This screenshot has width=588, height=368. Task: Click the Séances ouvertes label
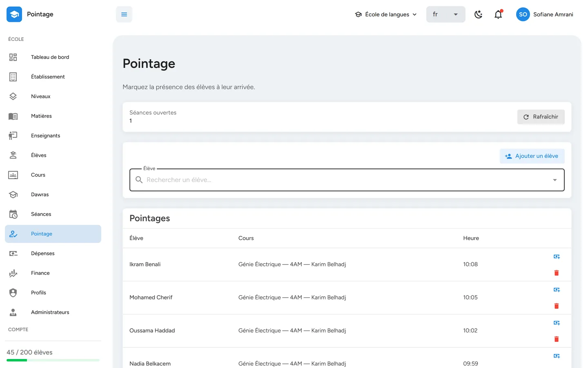pyautogui.click(x=153, y=112)
